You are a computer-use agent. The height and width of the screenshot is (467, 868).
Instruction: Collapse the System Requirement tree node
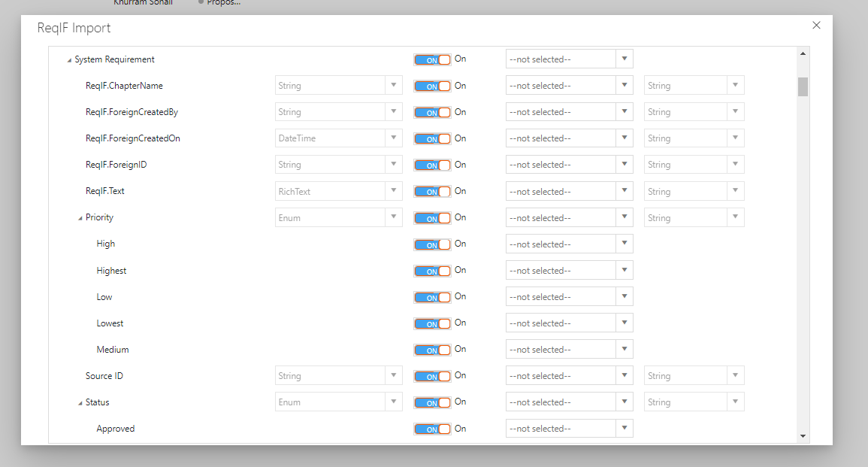coord(69,60)
